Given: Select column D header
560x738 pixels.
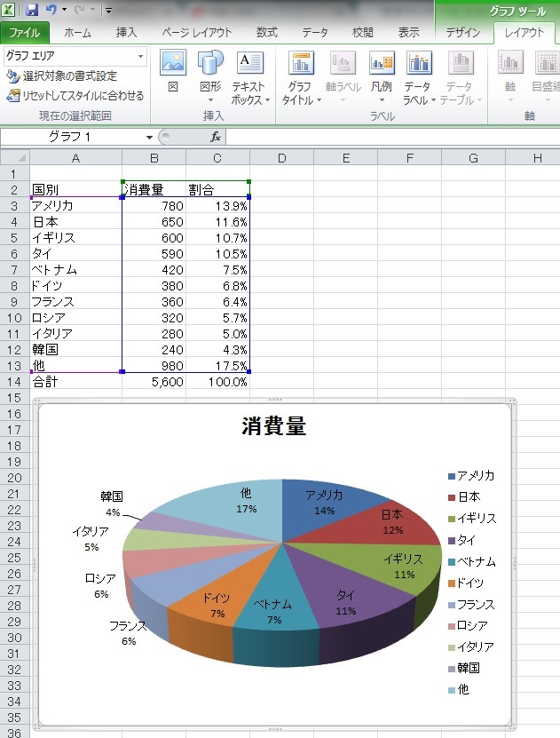Looking at the screenshot, I should [281, 158].
